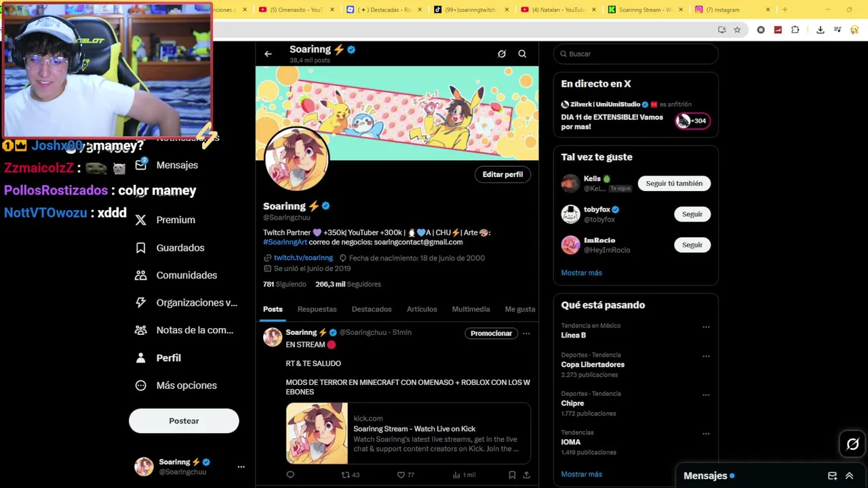Image resolution: width=868 pixels, height=488 pixels.
Task: Open the post's three-dot more menu
Action: click(526, 333)
